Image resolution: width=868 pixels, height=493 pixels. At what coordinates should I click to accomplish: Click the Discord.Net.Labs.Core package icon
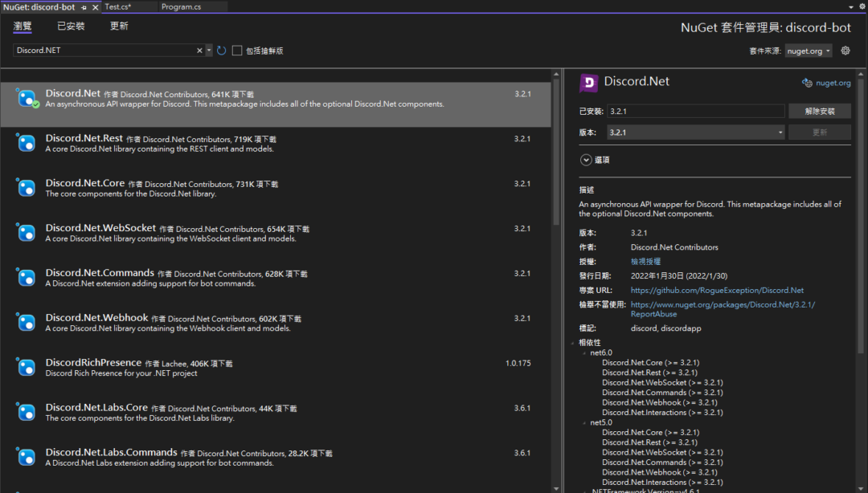pyautogui.click(x=26, y=412)
